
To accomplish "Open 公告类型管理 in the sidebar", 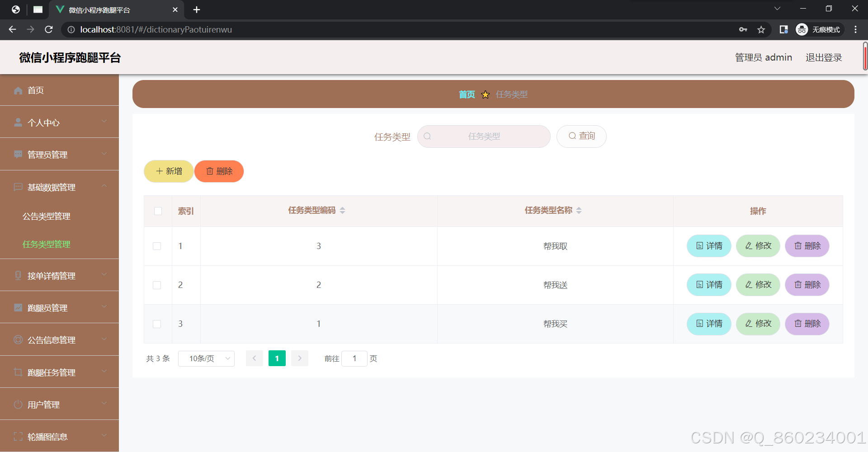I will tap(47, 217).
